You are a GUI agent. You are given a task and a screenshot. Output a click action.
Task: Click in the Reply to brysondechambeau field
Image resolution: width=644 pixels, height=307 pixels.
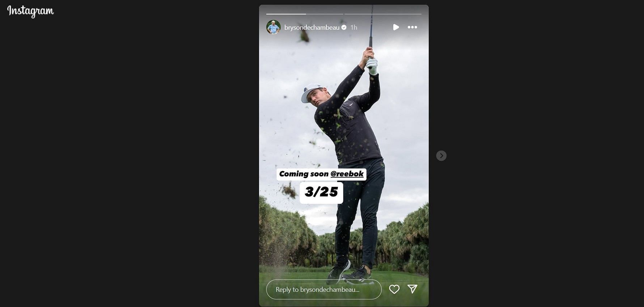[x=324, y=289]
